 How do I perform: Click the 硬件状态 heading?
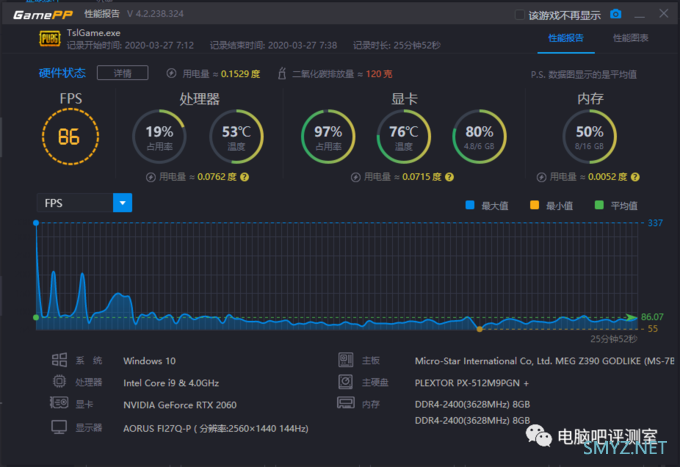tap(62, 73)
